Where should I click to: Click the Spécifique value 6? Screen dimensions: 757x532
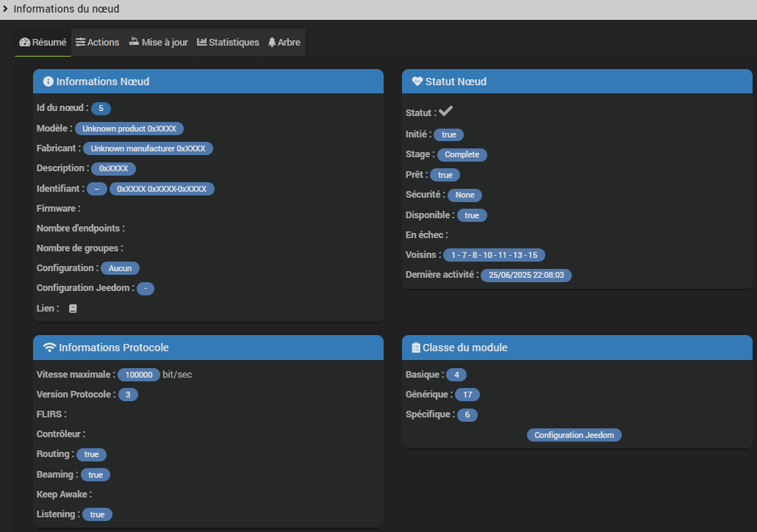point(467,414)
